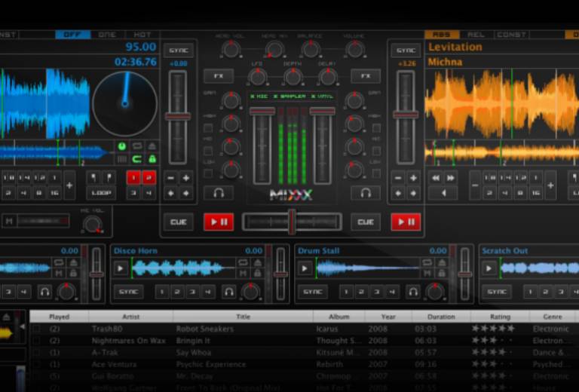The height and width of the screenshot is (392, 579).
Task: Check the Low kill box on orange channel
Action: point(376,173)
